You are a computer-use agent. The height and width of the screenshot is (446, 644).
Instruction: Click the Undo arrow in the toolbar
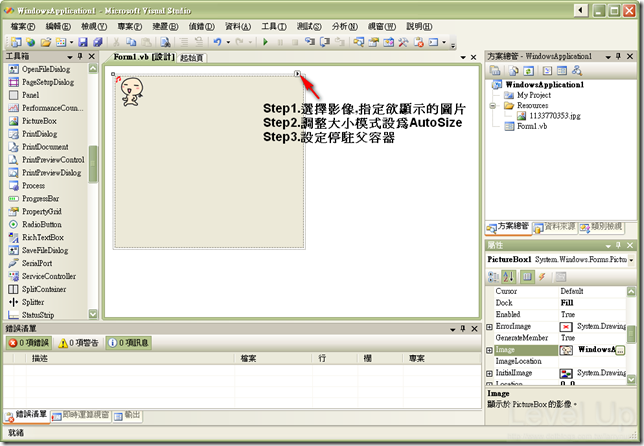tap(217, 42)
